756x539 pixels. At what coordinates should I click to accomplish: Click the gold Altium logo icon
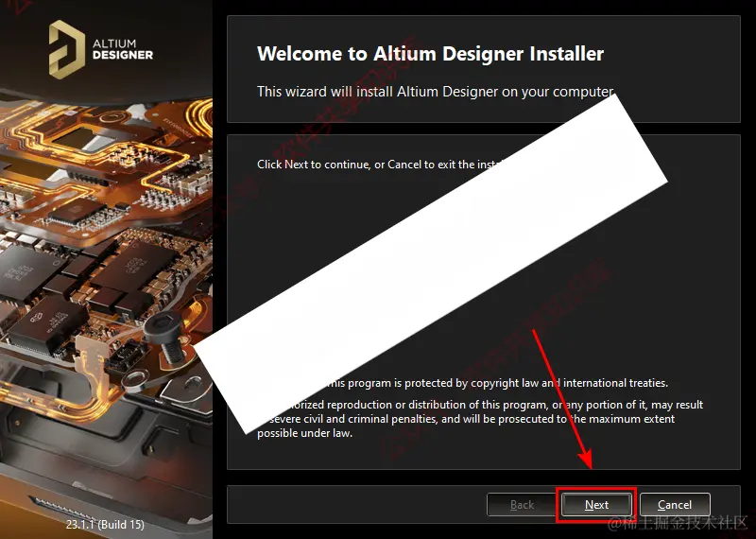pos(67,49)
